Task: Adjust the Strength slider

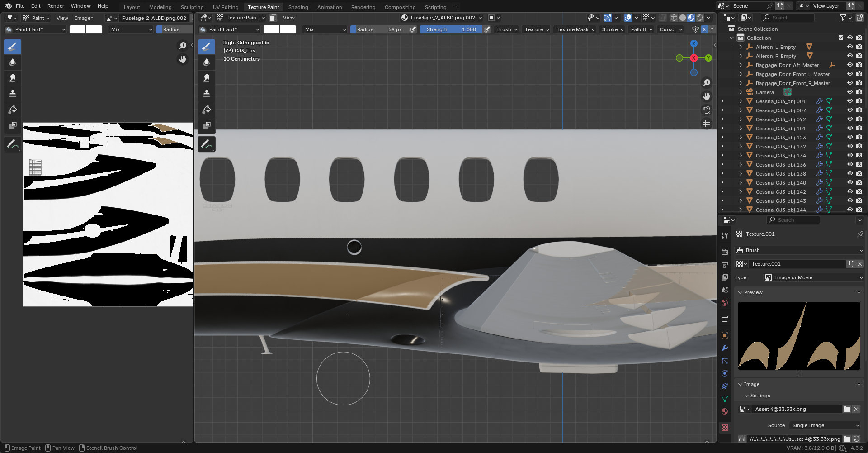Action: [x=451, y=29]
